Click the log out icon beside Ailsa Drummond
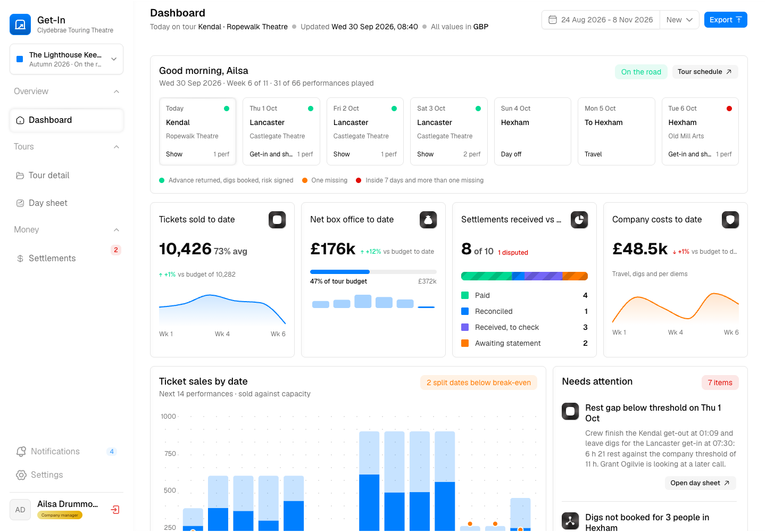The image size is (766, 532). pyautogui.click(x=115, y=510)
